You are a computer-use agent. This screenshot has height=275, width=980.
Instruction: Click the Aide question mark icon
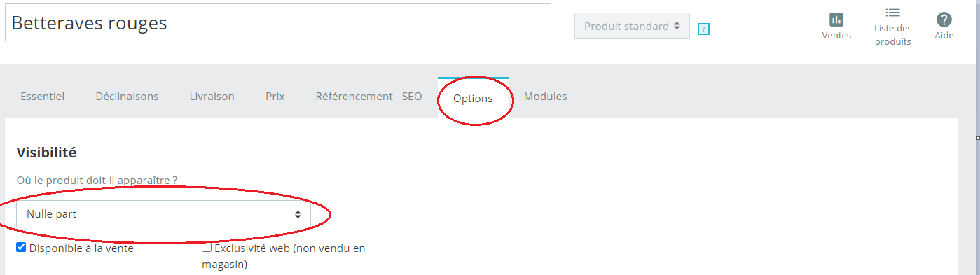pyautogui.click(x=944, y=20)
